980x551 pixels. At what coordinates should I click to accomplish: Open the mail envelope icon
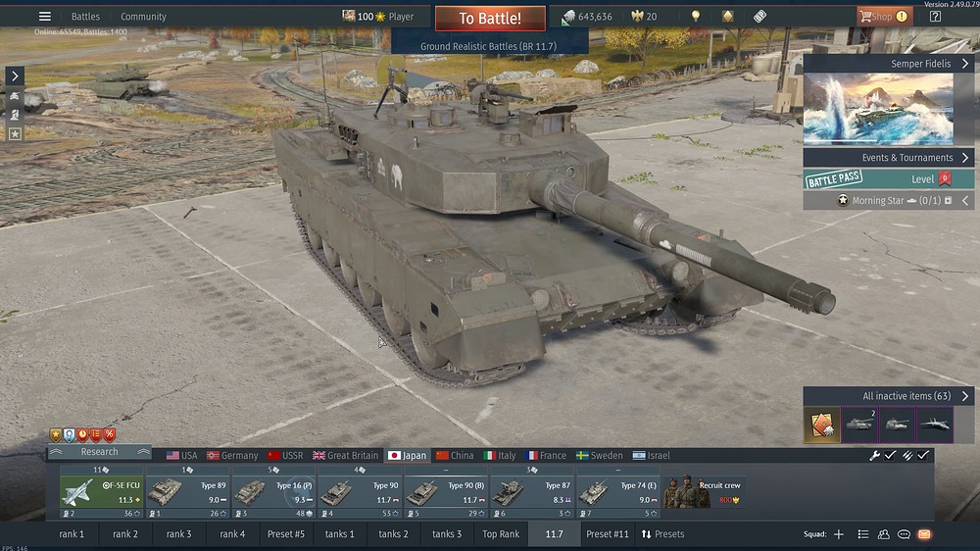(x=924, y=534)
